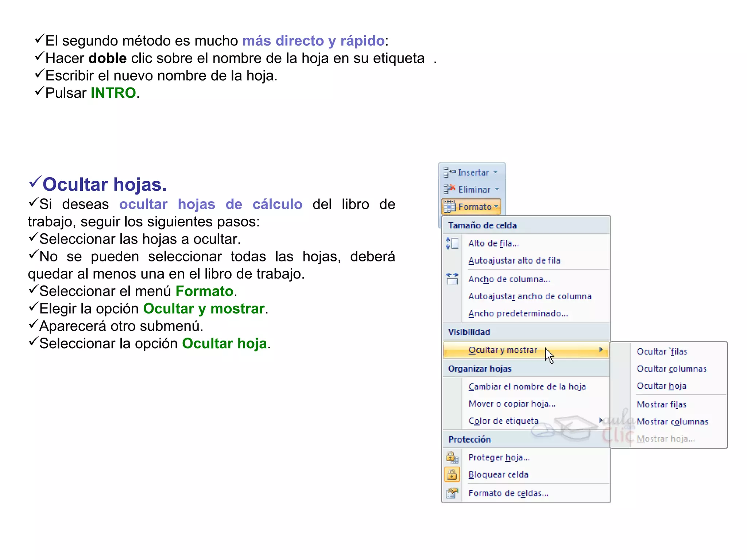Click the Insertar button label
Image resolution: width=747 pixels, height=560 pixels.
click(x=473, y=172)
